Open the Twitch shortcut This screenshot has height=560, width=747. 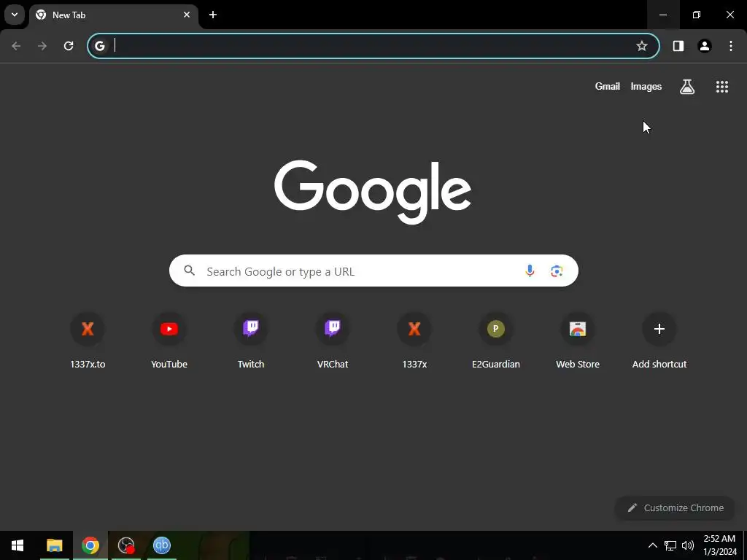pyautogui.click(x=251, y=341)
